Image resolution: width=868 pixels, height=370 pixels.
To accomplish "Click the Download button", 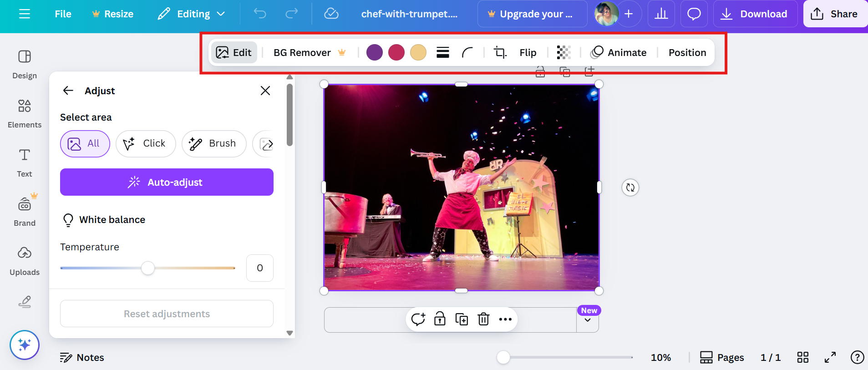I will [x=755, y=14].
